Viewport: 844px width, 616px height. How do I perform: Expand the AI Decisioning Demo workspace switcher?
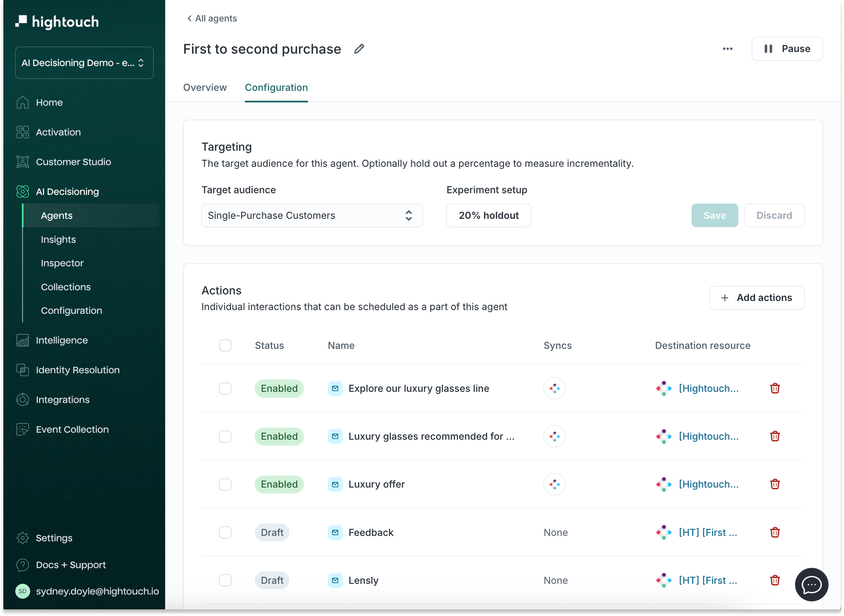tap(84, 63)
